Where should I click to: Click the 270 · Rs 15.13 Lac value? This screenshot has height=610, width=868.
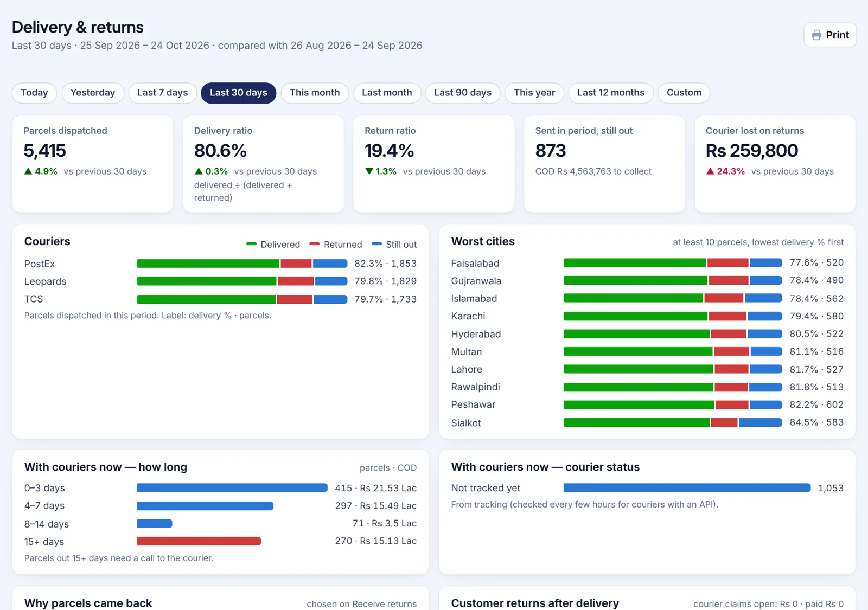coord(376,541)
